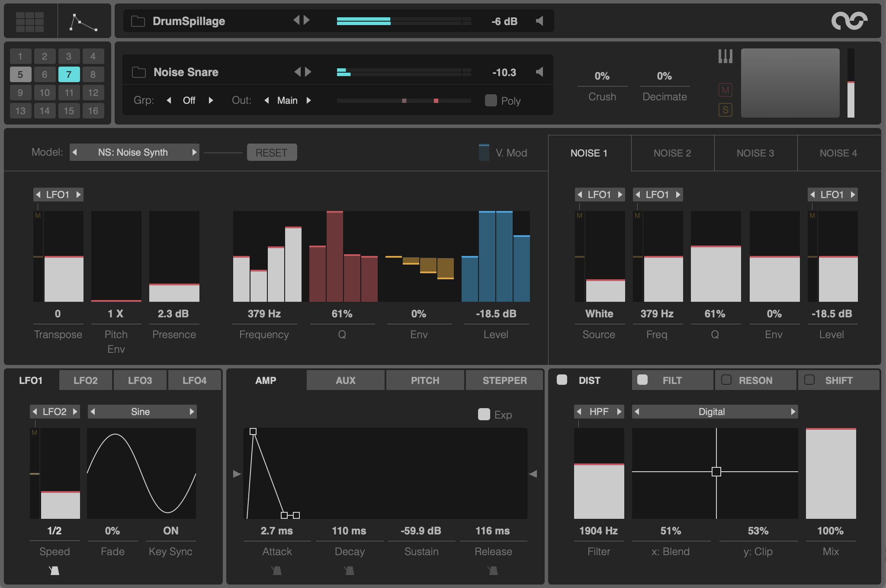Open the STEPPER envelope tab
Screen dimensions: 886x588
click(504, 380)
